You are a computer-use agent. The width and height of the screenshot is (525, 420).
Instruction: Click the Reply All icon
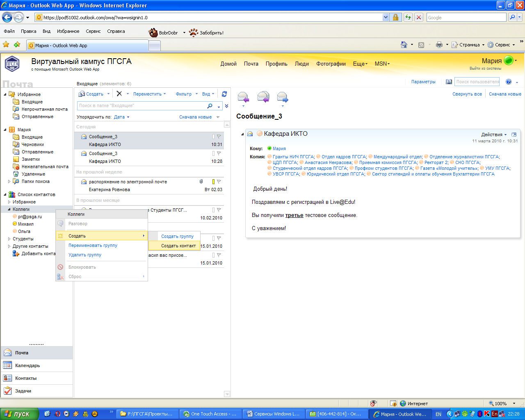pos(263,97)
